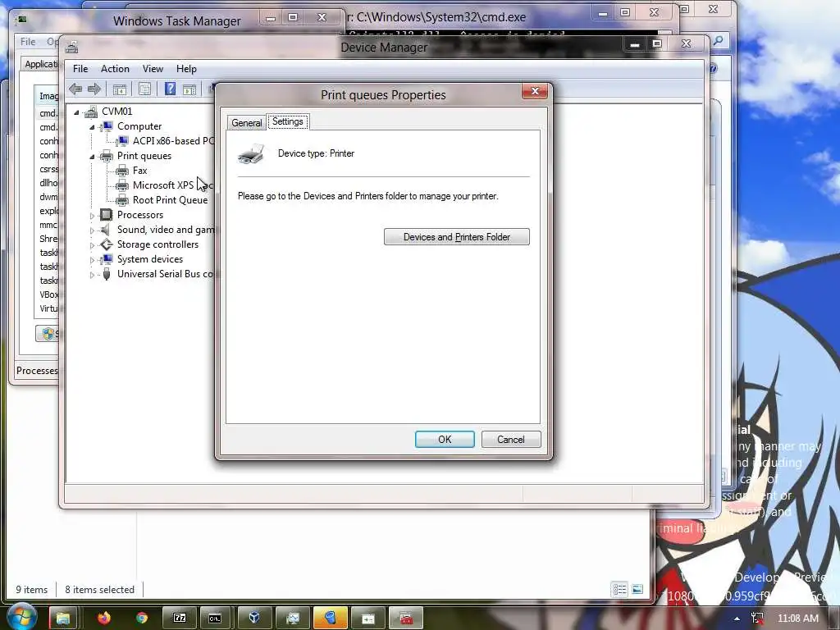Expand the System devices node
The height and width of the screenshot is (630, 840).
point(92,260)
